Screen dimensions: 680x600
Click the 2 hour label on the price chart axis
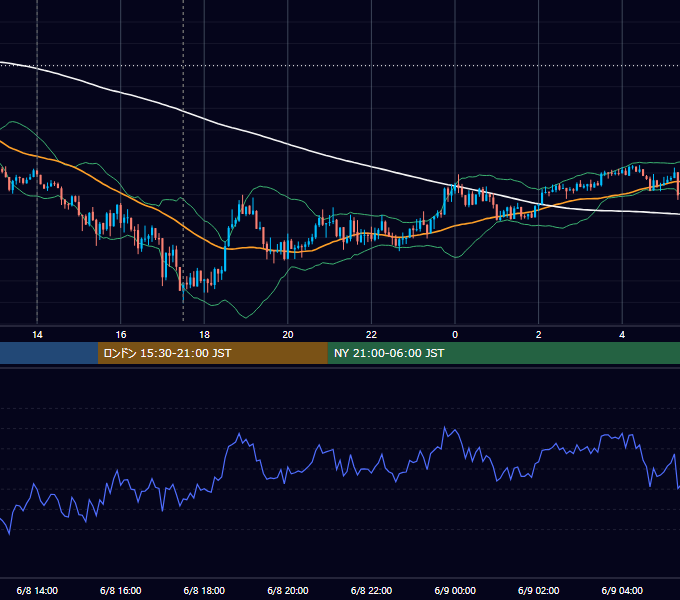pyautogui.click(x=539, y=335)
